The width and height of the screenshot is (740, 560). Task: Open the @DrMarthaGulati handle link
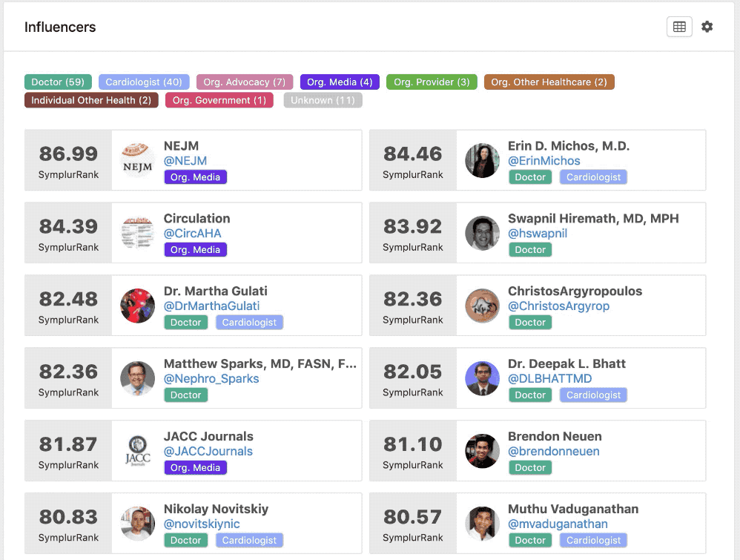tap(212, 306)
